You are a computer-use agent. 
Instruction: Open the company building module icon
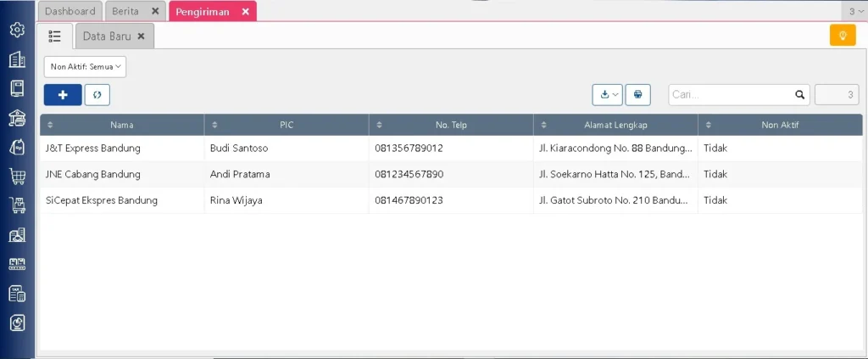18,59
